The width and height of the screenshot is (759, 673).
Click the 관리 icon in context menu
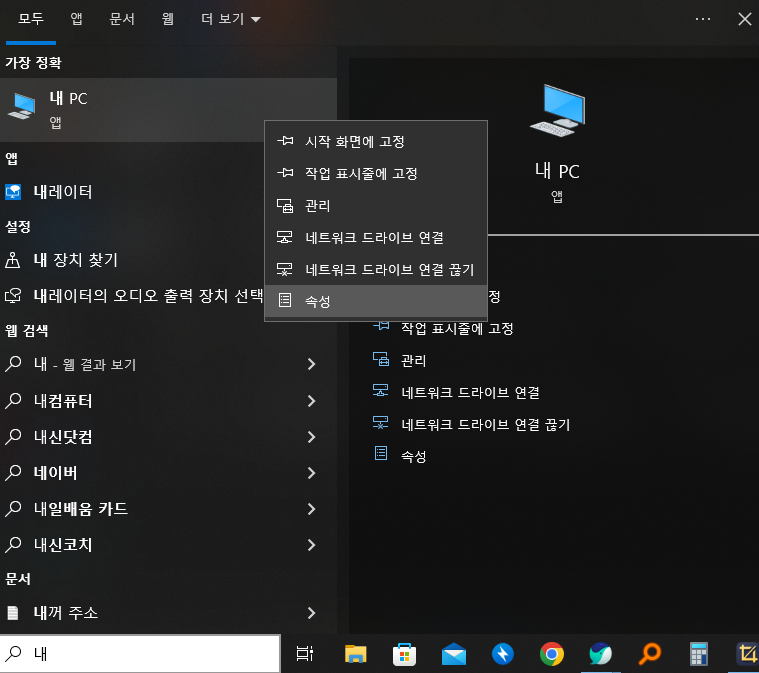285,205
